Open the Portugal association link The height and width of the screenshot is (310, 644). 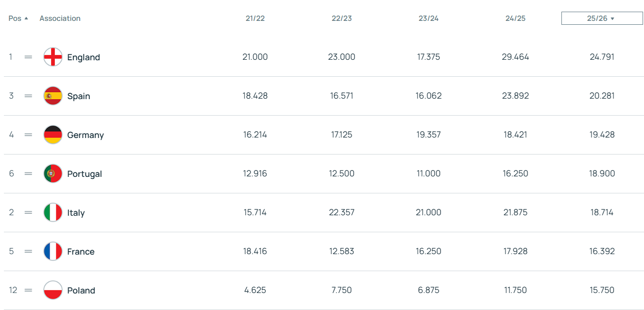coord(85,174)
